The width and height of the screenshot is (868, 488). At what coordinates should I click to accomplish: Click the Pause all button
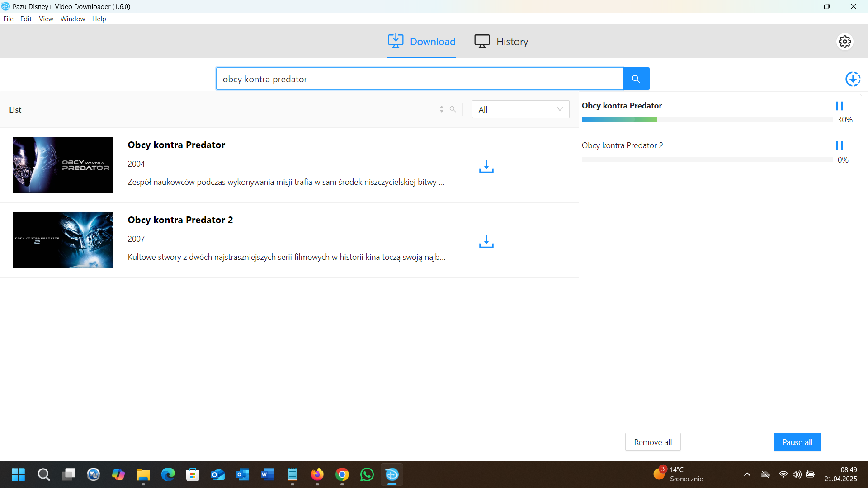pos(797,442)
